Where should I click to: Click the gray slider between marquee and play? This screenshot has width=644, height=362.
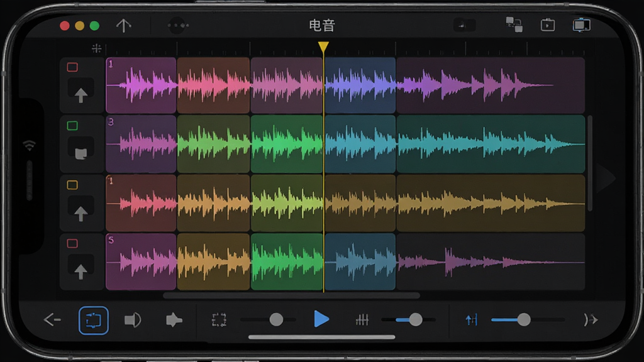pos(269,319)
